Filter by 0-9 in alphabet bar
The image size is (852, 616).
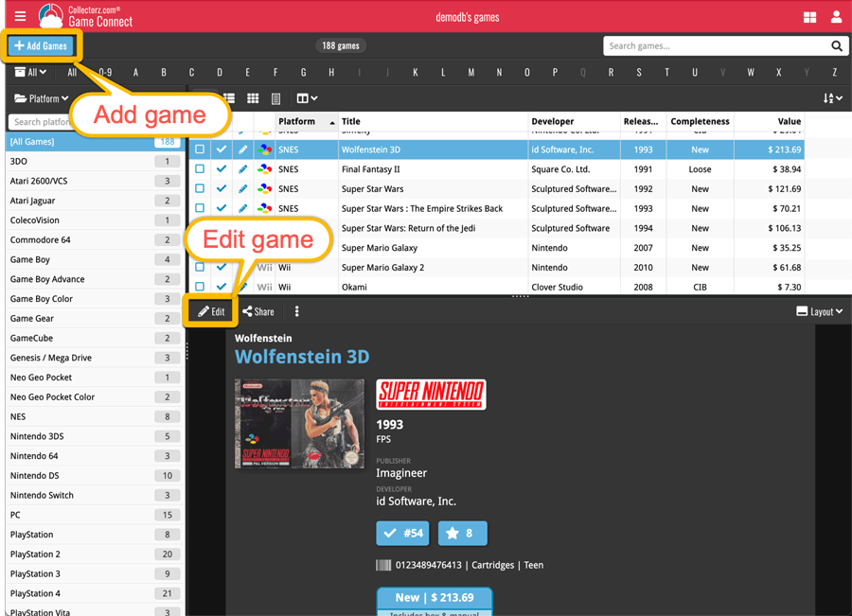pos(105,72)
